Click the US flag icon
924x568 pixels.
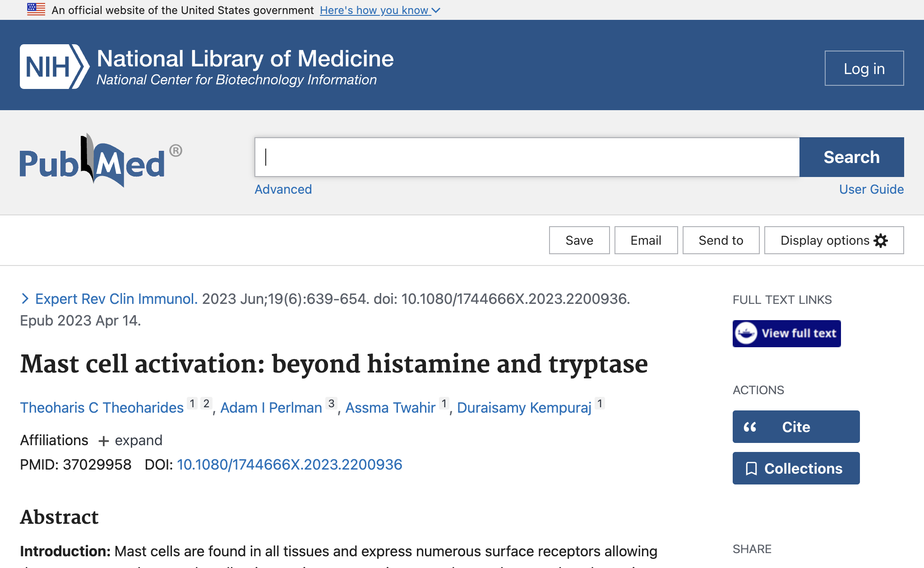pyautogui.click(x=36, y=9)
